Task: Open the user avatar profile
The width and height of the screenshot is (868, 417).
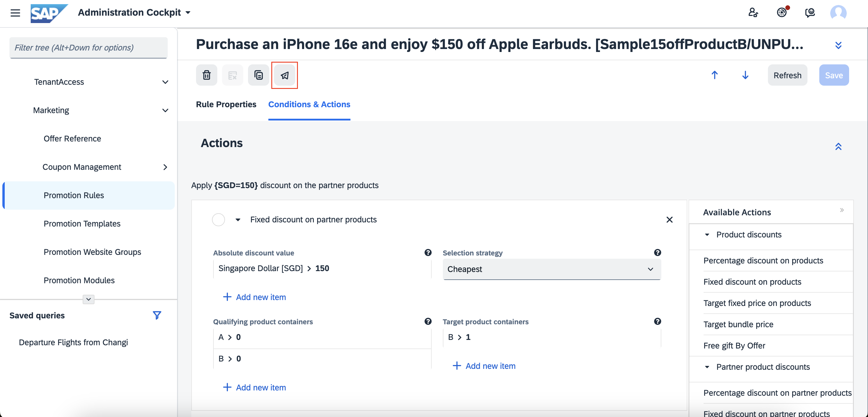Action: tap(838, 13)
